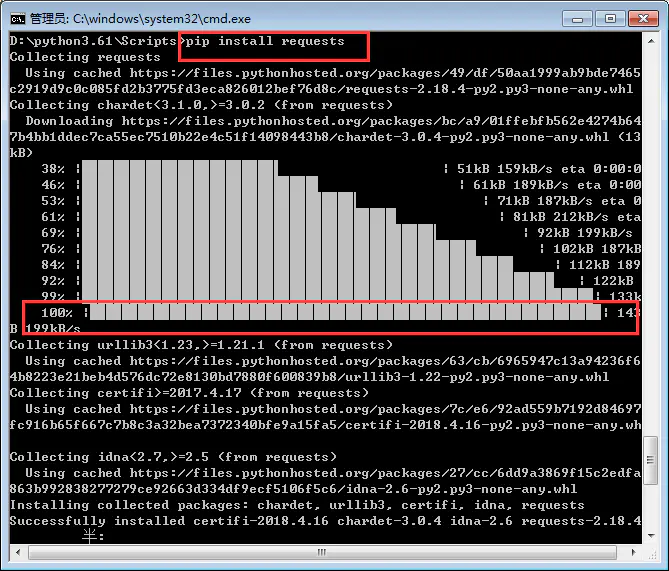The height and width of the screenshot is (571, 669).
Task: Click 'Collecting urllib3<1.23,>=1.21.1' line
Action: [x=201, y=345]
